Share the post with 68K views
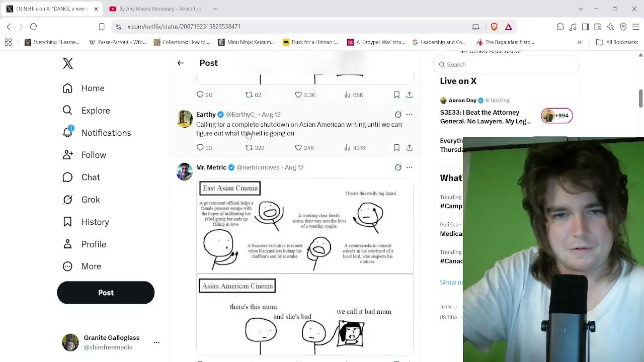 pos(410,95)
